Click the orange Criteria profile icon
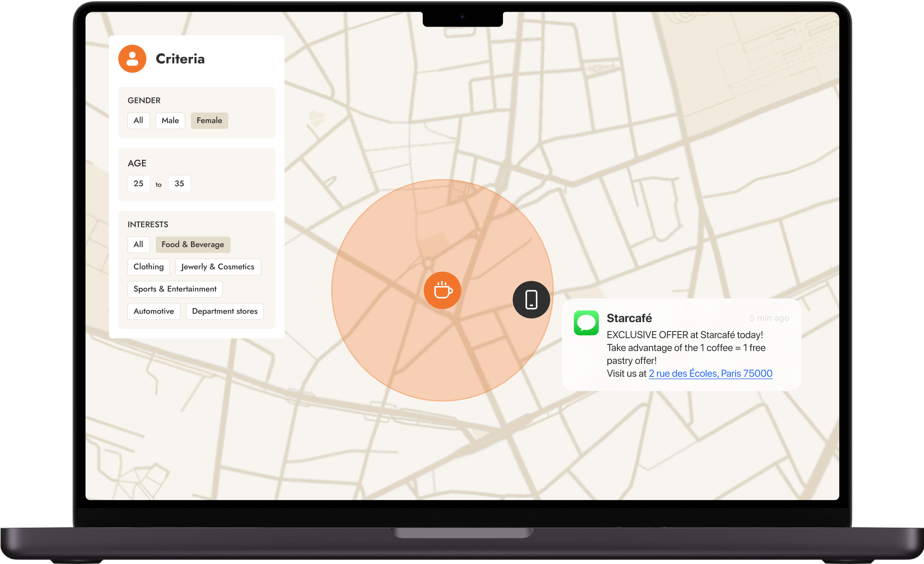This screenshot has width=924, height=564. coord(132,59)
